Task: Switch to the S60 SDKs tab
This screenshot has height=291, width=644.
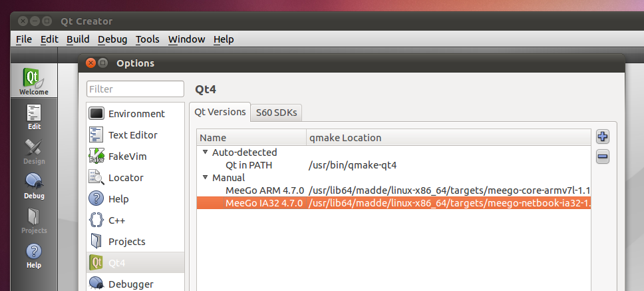Action: coord(276,113)
